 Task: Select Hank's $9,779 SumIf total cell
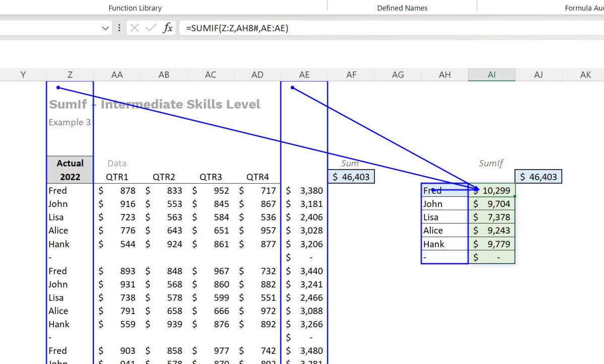[x=491, y=244]
